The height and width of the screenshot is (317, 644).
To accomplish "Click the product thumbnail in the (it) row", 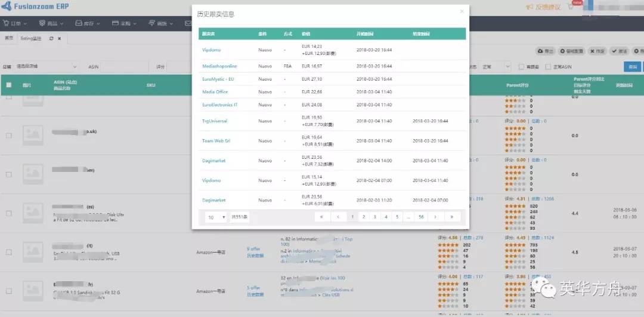I will click(33, 252).
